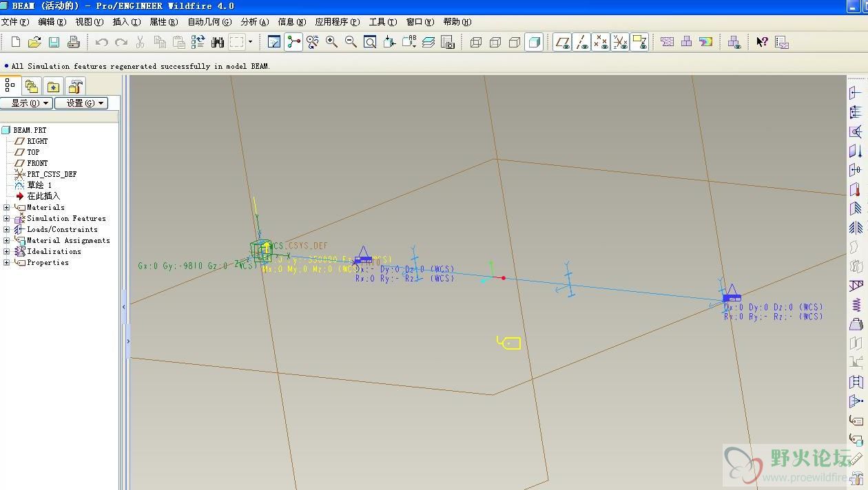Click the New file icon
This screenshot has width=868, height=490.
click(16, 43)
